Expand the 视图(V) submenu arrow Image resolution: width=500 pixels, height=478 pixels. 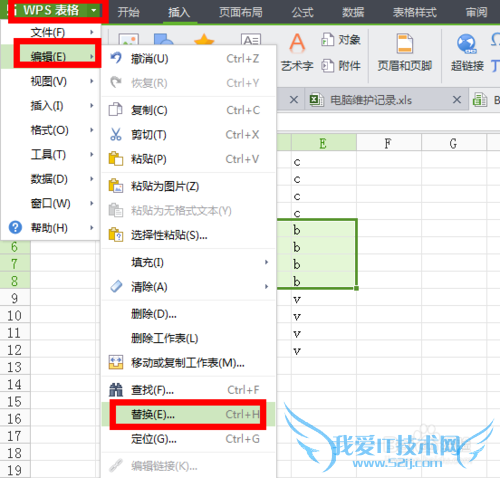click(92, 81)
